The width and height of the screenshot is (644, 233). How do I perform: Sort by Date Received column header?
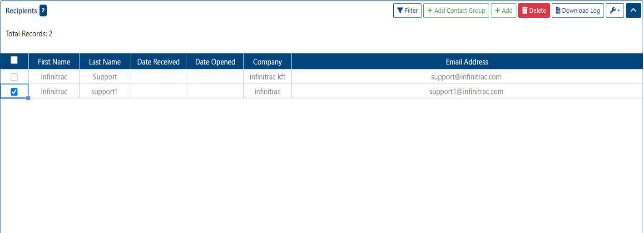[x=159, y=62]
